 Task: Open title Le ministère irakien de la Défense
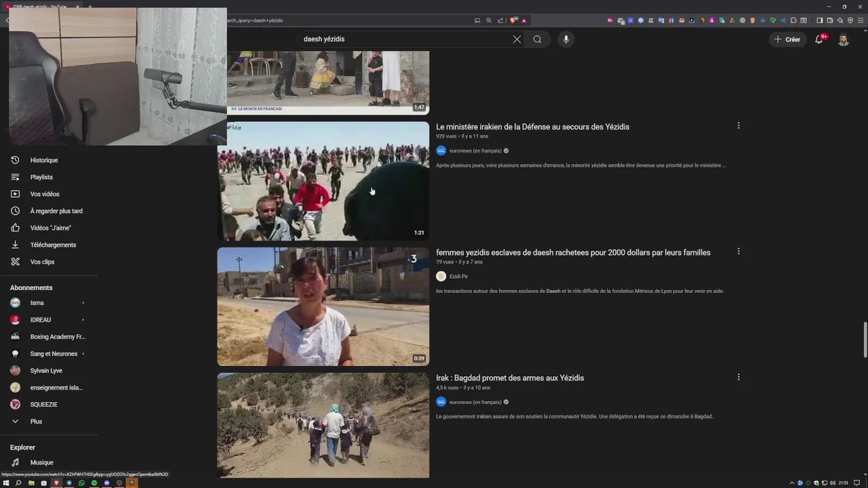click(532, 127)
